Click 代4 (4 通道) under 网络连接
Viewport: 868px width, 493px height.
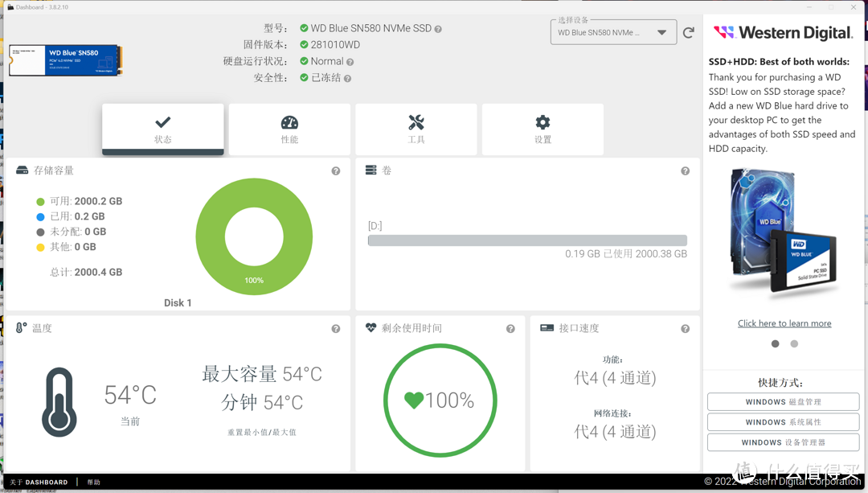point(615,432)
